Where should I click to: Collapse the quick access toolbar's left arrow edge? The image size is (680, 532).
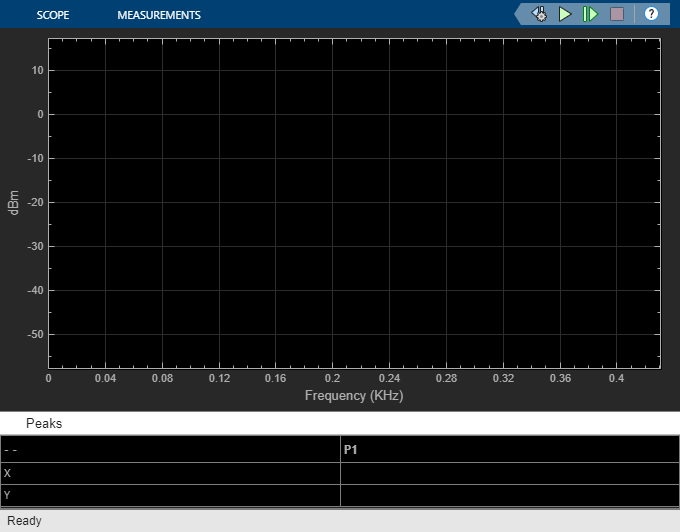point(518,14)
